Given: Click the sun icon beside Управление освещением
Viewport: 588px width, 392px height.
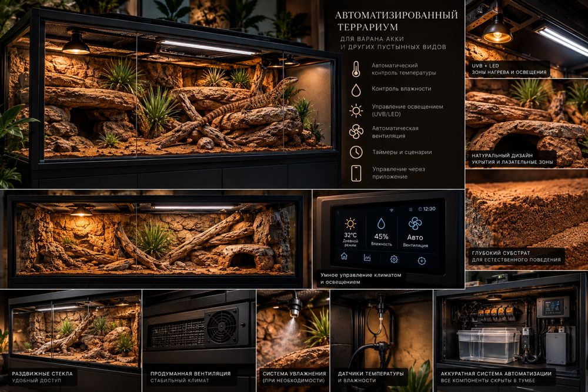Looking at the screenshot, I should (x=356, y=111).
